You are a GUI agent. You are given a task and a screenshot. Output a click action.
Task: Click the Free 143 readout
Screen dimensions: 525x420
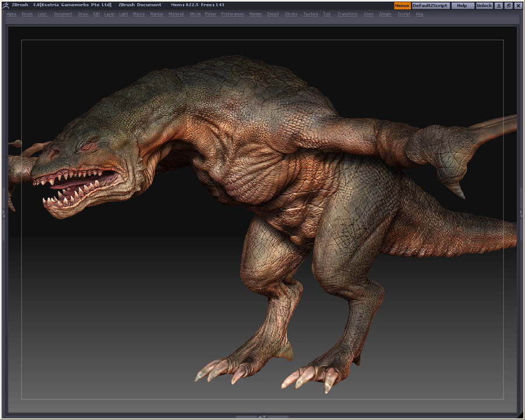coord(212,5)
